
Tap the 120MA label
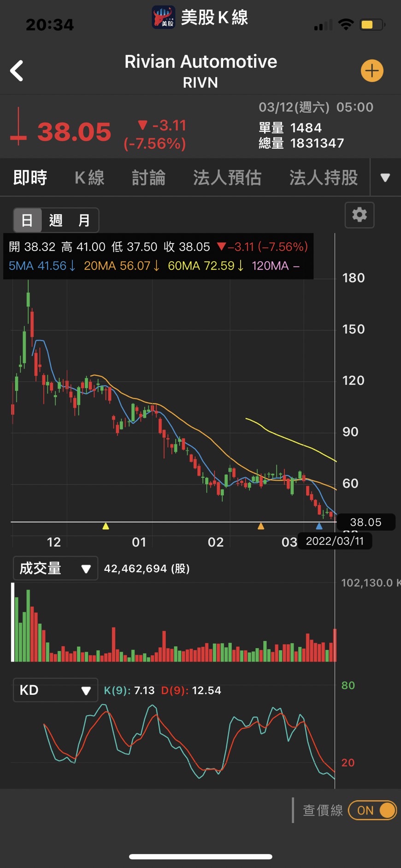pyautogui.click(x=276, y=266)
